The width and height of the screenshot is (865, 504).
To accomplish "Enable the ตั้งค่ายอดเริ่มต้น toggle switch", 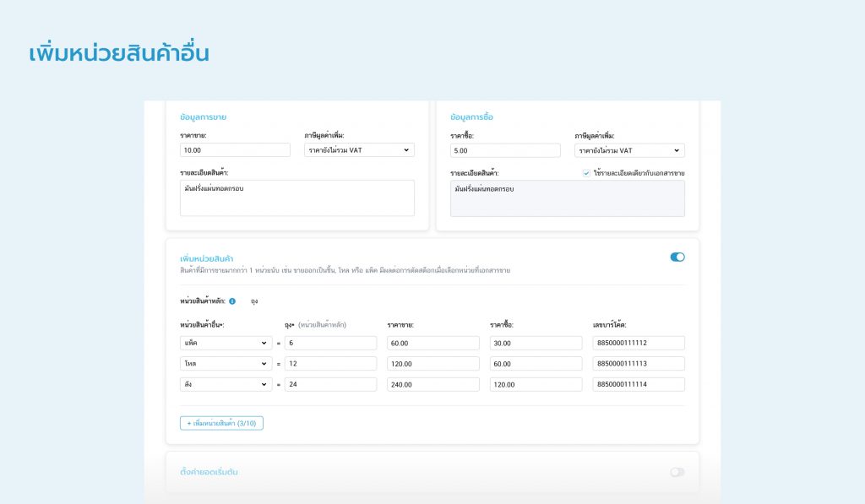I will [677, 472].
